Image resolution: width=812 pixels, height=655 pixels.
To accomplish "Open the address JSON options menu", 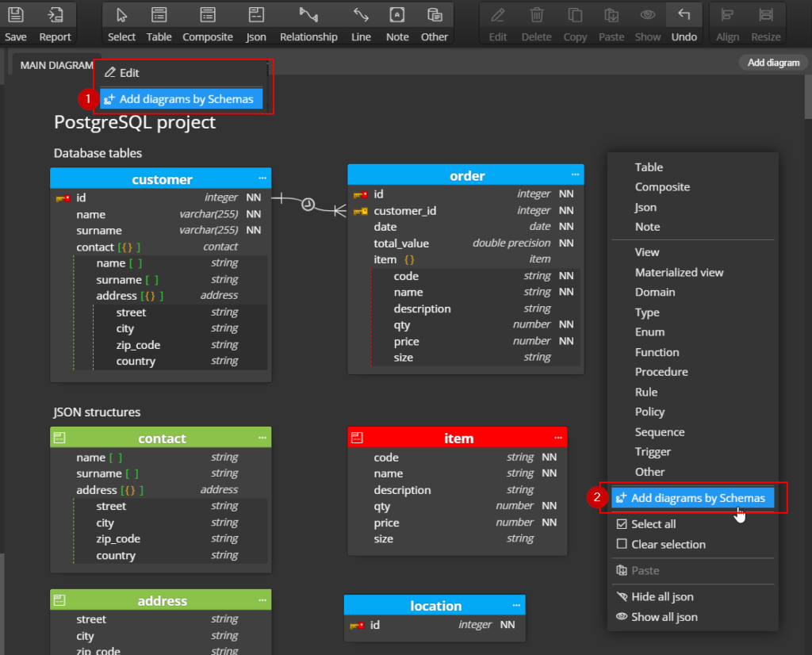I will (x=262, y=600).
